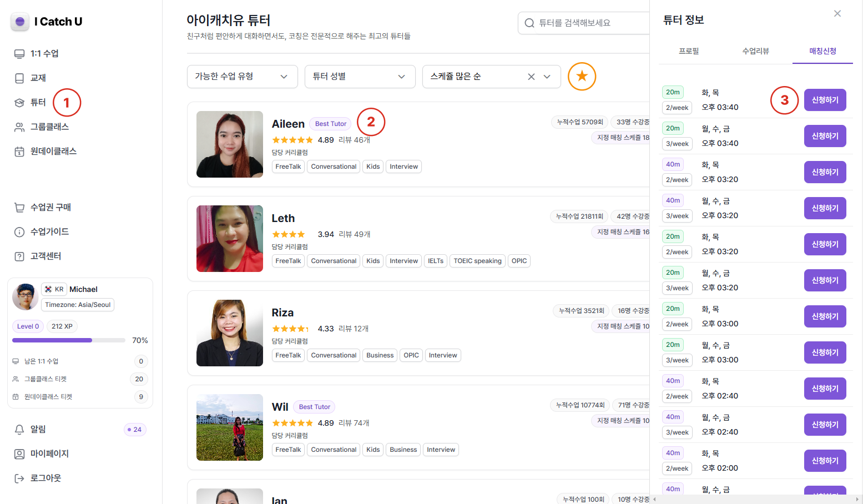The height and width of the screenshot is (504, 863).
Task: Open Wil's tutor photo
Action: 230,427
